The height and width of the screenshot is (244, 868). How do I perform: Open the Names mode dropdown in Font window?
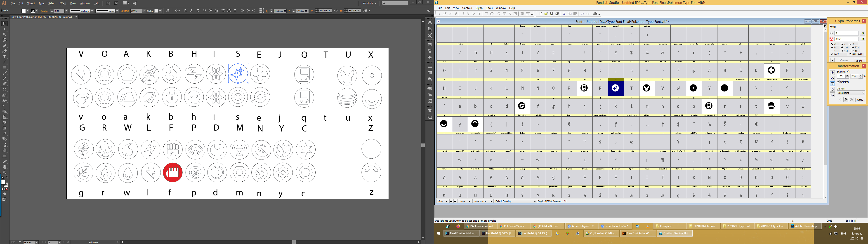pos(483,201)
